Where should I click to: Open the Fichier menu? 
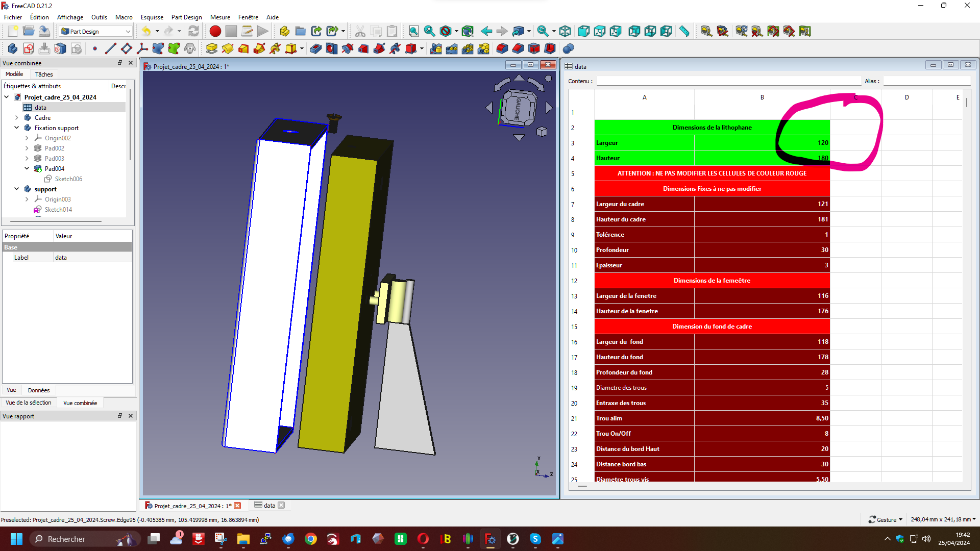tap(13, 17)
